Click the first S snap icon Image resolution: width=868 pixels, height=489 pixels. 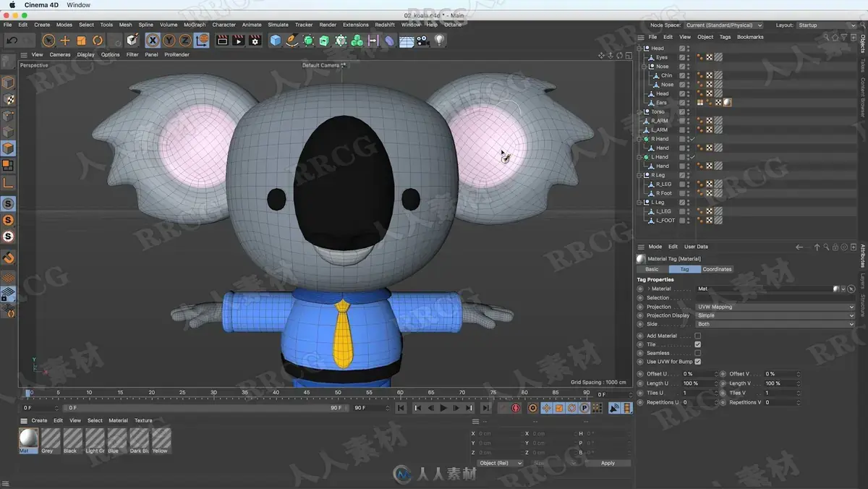pos(8,203)
